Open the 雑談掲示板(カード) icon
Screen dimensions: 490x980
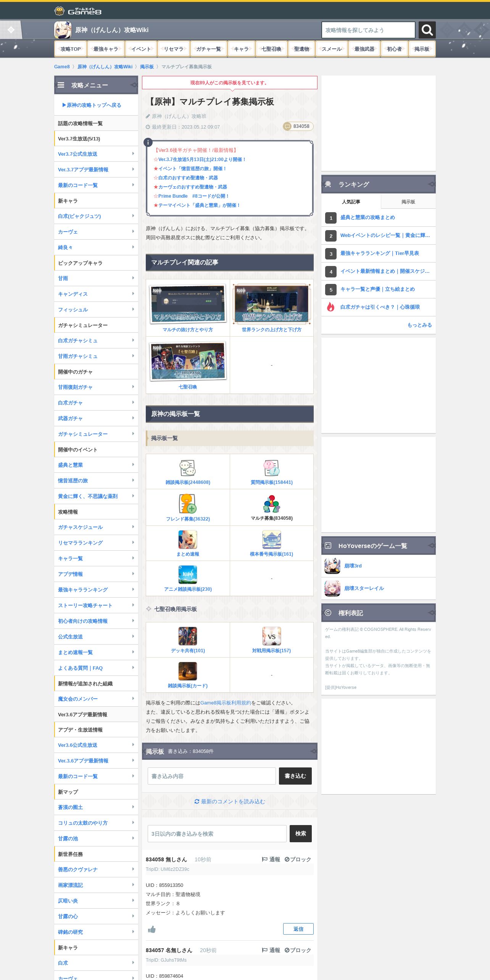coord(188,671)
